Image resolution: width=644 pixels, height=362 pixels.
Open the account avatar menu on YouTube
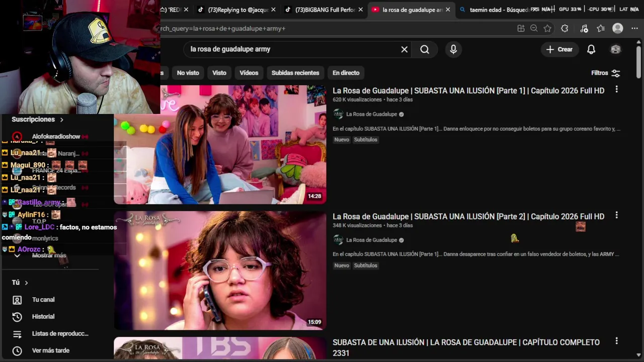[615, 49]
